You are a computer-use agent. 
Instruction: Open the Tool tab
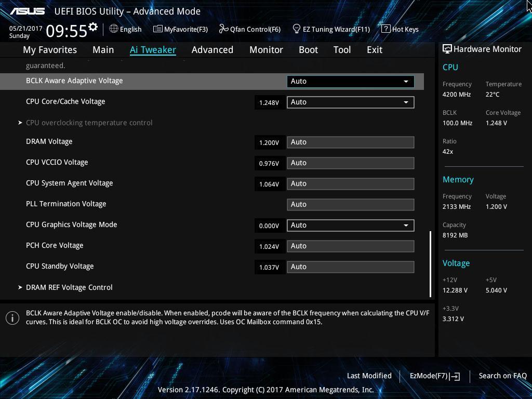(x=342, y=50)
